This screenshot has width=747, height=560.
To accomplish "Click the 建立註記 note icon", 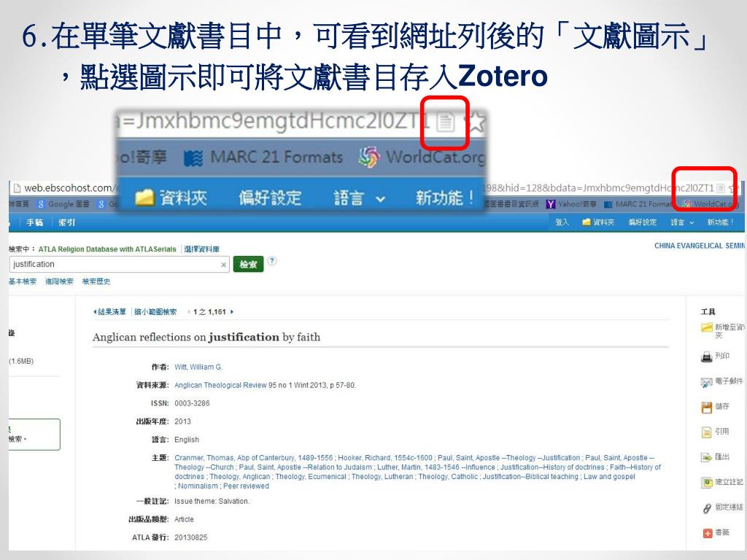I will (x=706, y=483).
